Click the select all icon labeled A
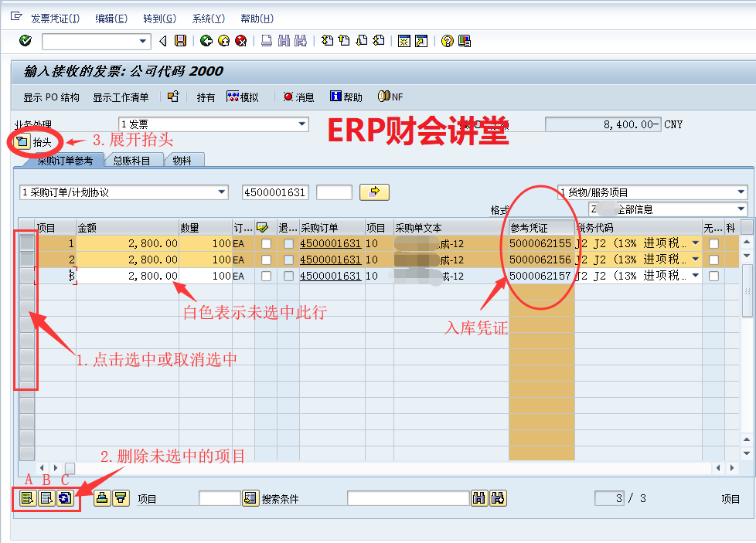Image resolution: width=756 pixels, height=543 pixels. [28, 498]
